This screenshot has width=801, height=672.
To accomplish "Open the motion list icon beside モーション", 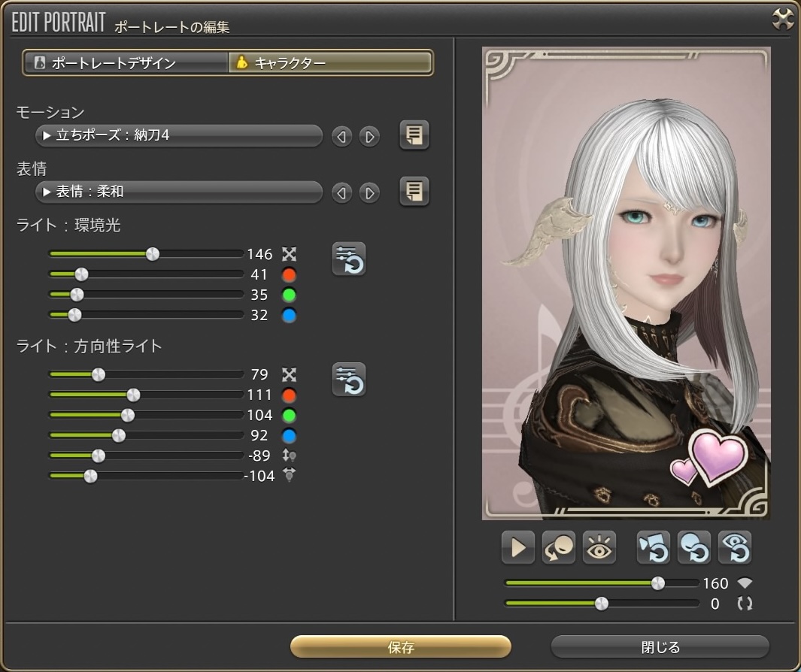I will 414,136.
